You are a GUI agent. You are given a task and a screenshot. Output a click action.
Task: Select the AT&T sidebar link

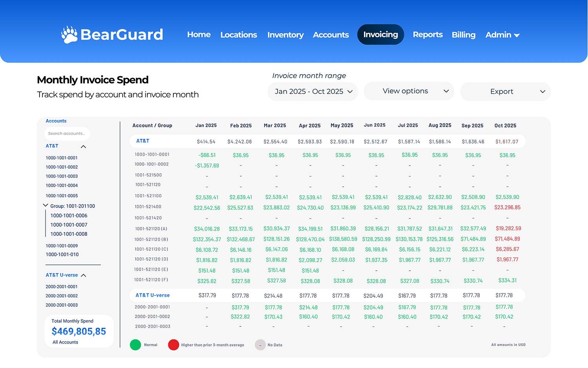tap(52, 146)
